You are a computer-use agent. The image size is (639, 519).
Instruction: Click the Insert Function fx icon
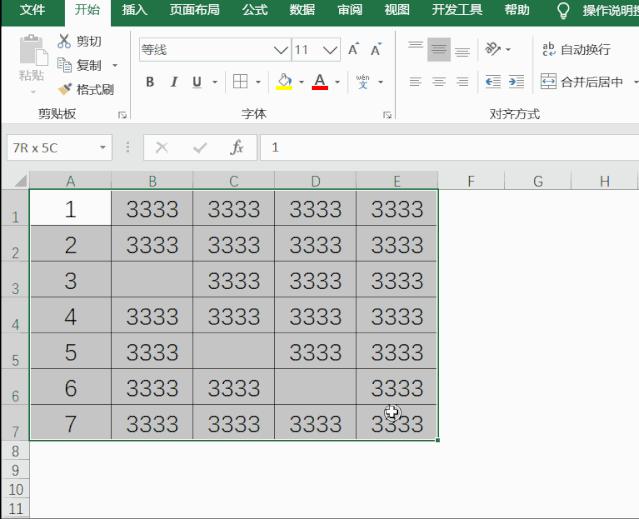click(x=237, y=147)
